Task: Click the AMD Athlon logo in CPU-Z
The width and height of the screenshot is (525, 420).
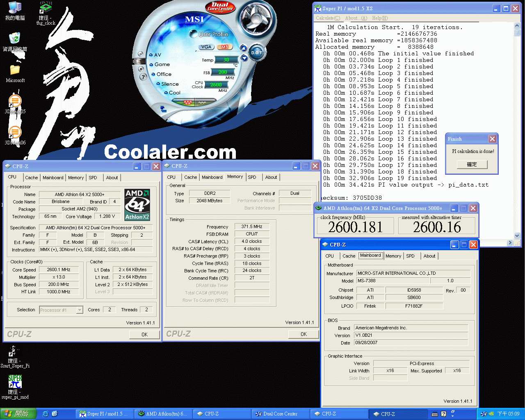Action: 137,205
